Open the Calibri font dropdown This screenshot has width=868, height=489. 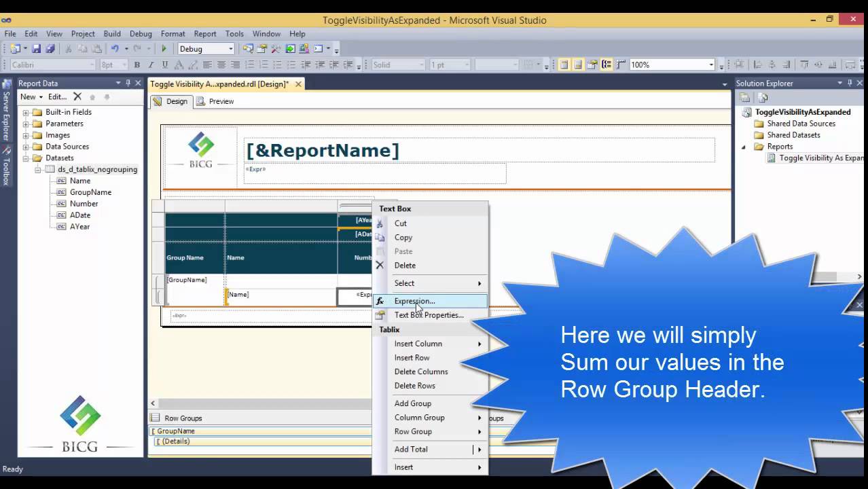click(92, 65)
